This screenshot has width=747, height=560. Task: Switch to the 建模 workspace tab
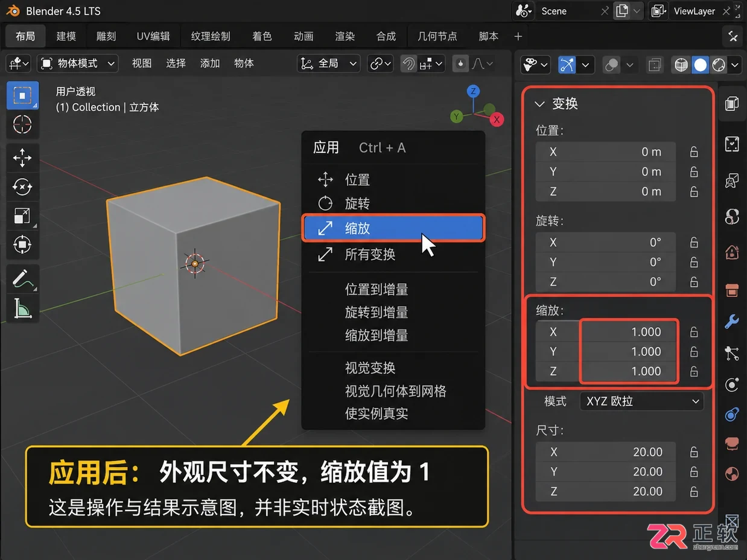[x=66, y=36]
